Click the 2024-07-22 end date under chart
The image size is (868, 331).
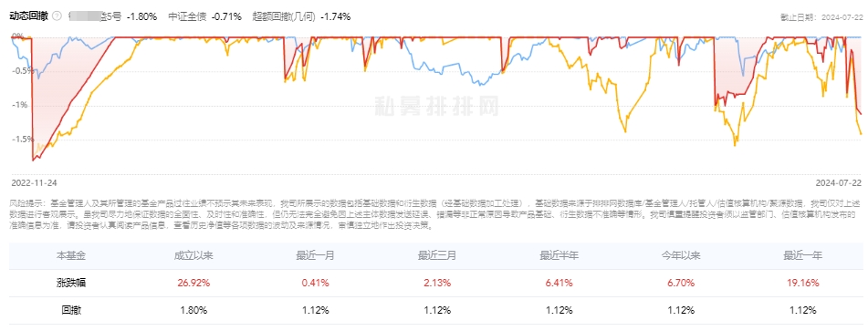(839, 181)
